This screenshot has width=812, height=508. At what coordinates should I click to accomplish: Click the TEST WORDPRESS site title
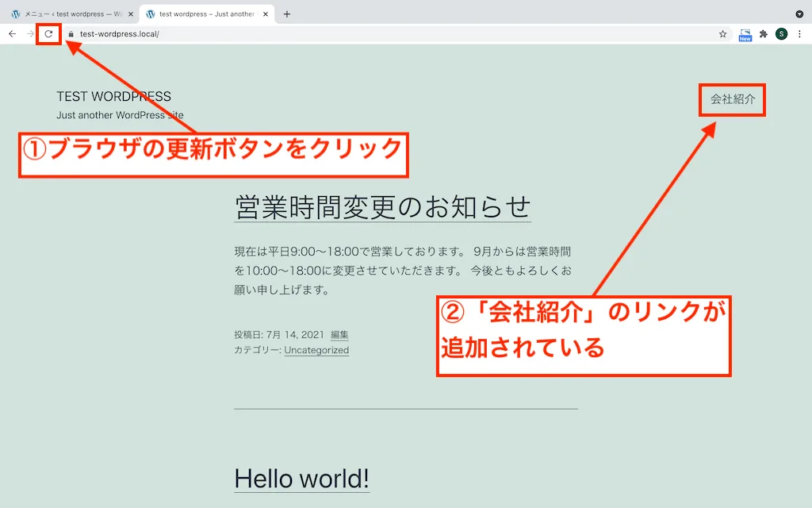point(114,96)
